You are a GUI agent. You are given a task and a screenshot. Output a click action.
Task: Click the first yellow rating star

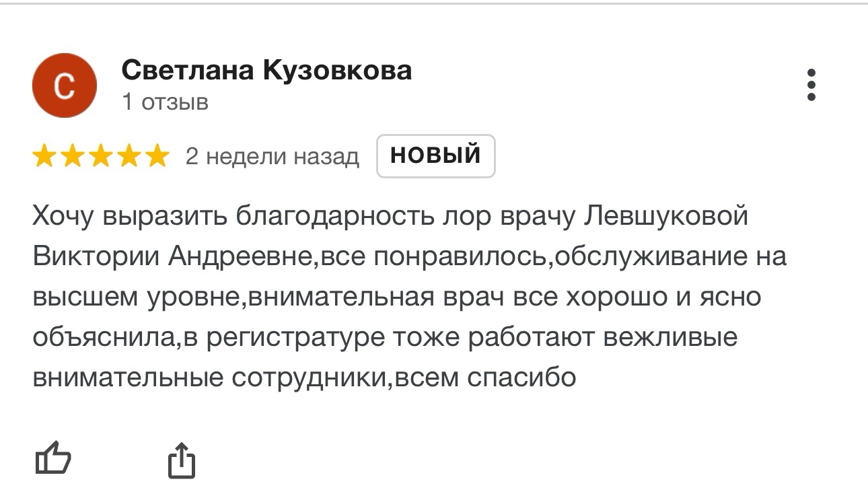tap(44, 156)
